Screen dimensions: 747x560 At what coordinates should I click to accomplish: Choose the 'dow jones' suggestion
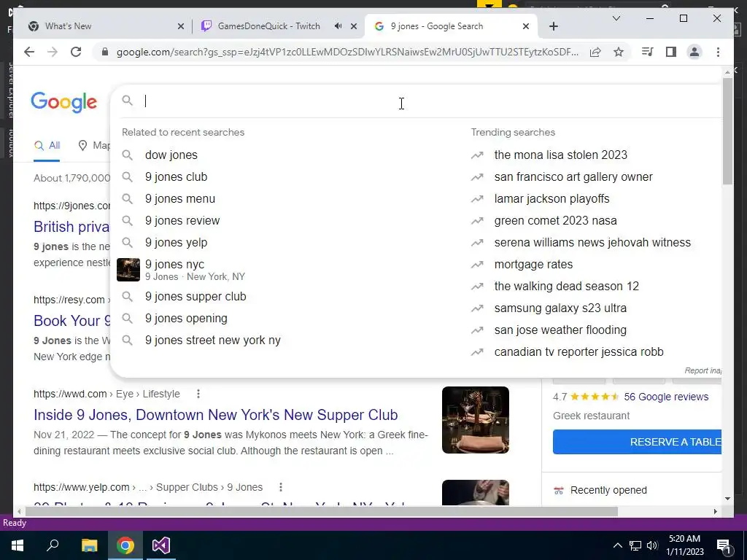[171, 155]
